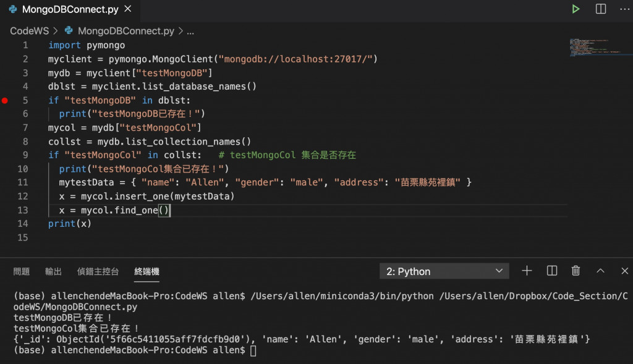Select the 終端機 terminal tab
Image resolution: width=633 pixels, height=364 pixels.
pyautogui.click(x=147, y=271)
